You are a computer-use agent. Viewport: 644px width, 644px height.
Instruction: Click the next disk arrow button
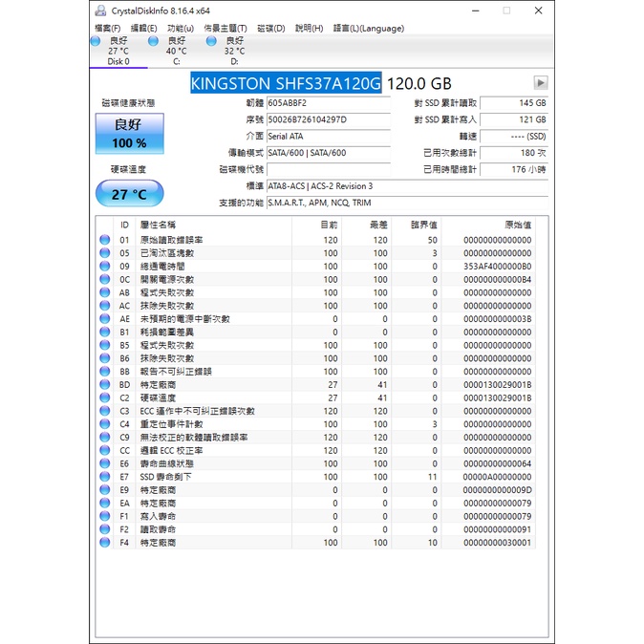[541, 83]
